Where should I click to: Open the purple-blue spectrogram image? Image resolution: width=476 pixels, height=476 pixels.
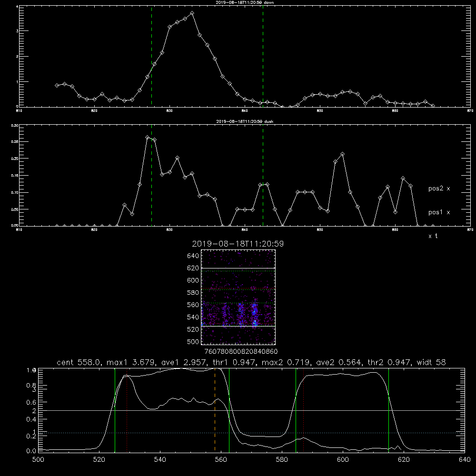tap(238, 297)
